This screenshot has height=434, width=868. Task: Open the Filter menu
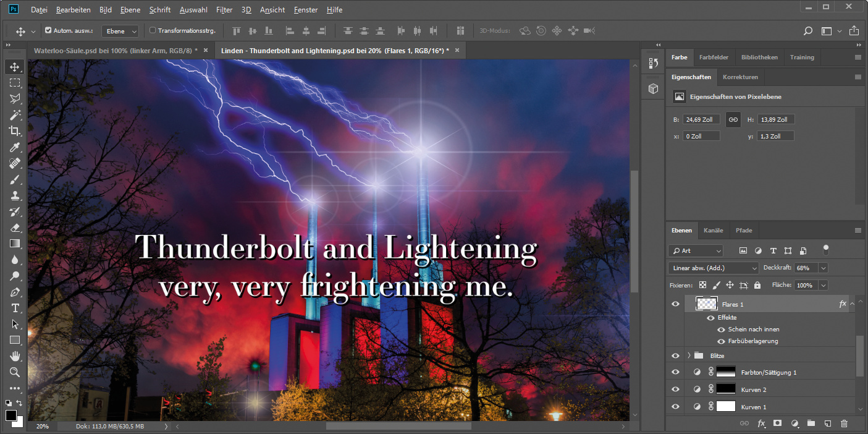pyautogui.click(x=224, y=10)
